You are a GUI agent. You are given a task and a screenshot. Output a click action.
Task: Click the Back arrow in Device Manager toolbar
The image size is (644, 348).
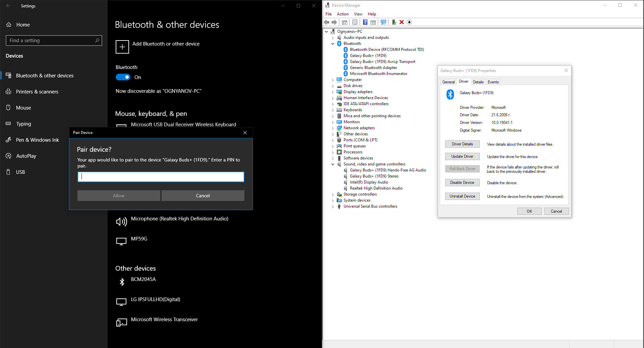coord(327,22)
